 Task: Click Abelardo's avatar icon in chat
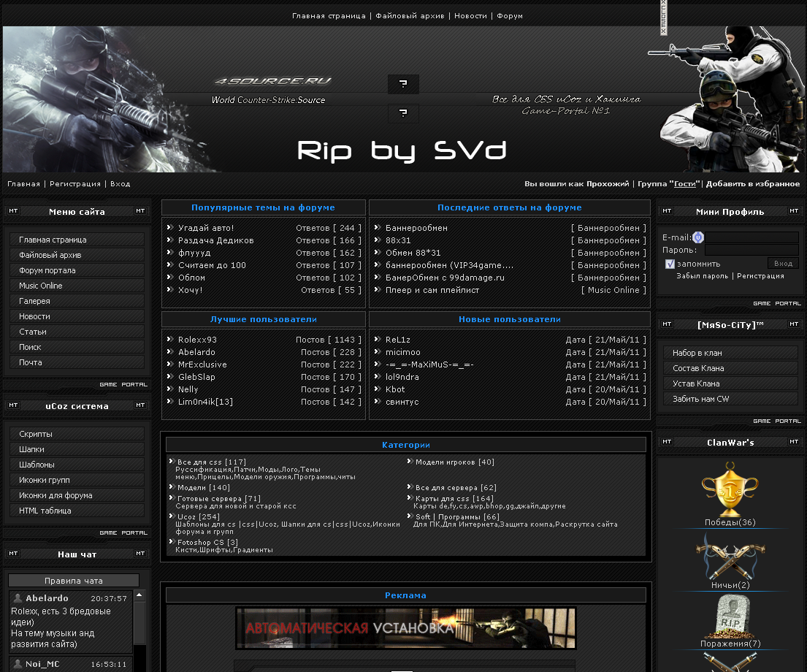tap(18, 598)
